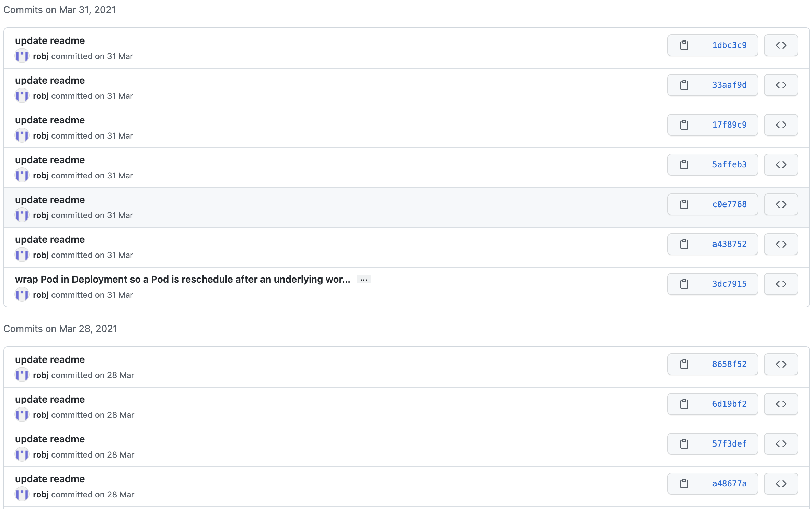The image size is (812, 509).
Task: Browse repository at commit 6d19bf2
Action: pyautogui.click(x=781, y=404)
